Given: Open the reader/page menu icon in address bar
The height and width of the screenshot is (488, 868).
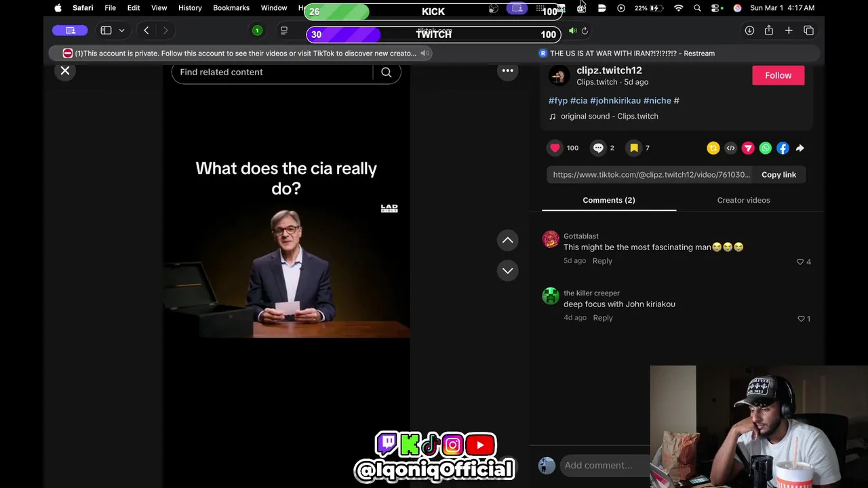Looking at the screenshot, I should tap(284, 30).
